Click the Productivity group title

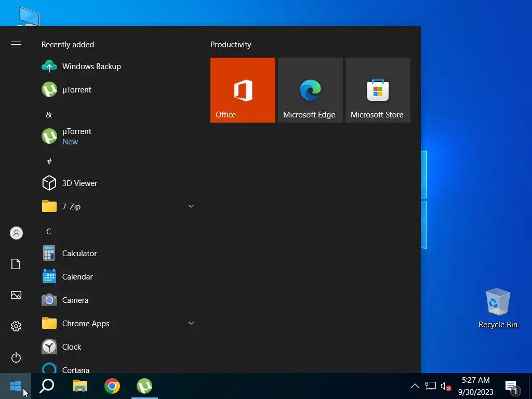click(231, 45)
